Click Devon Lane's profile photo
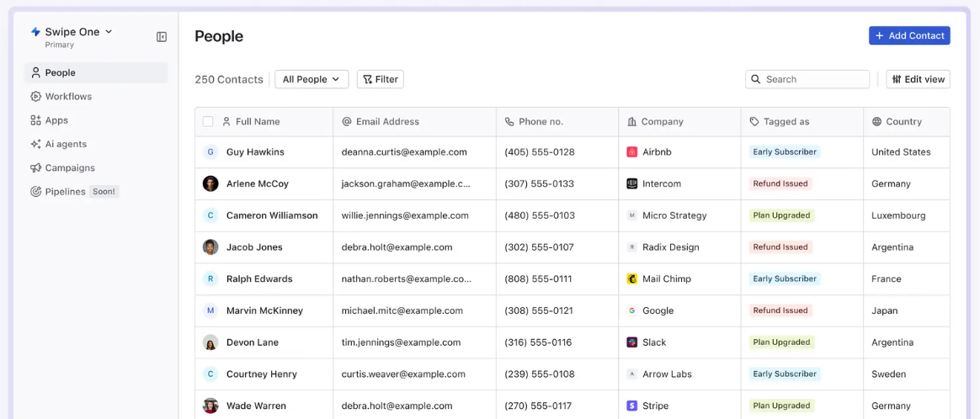The width and height of the screenshot is (980, 419). [x=210, y=342]
